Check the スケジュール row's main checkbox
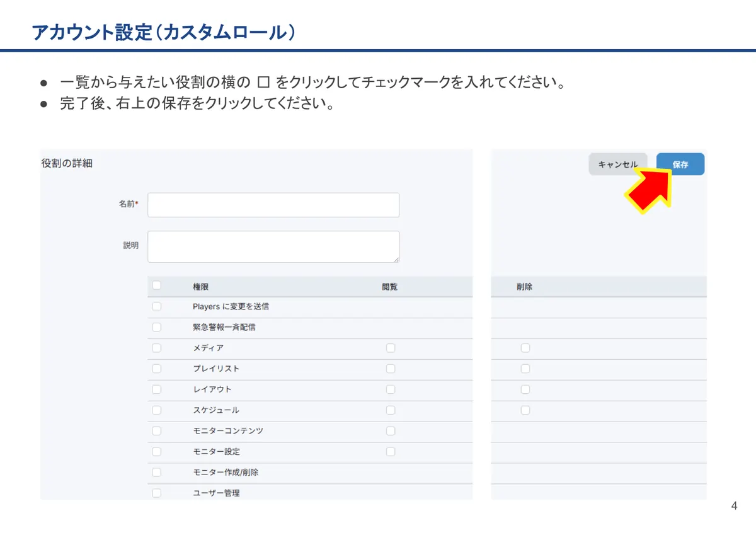The image size is (756, 535). 156,410
